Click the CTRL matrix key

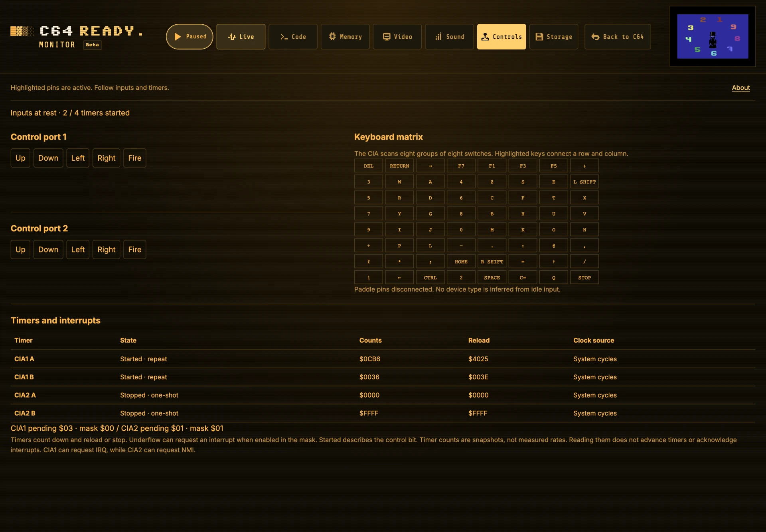[430, 278]
